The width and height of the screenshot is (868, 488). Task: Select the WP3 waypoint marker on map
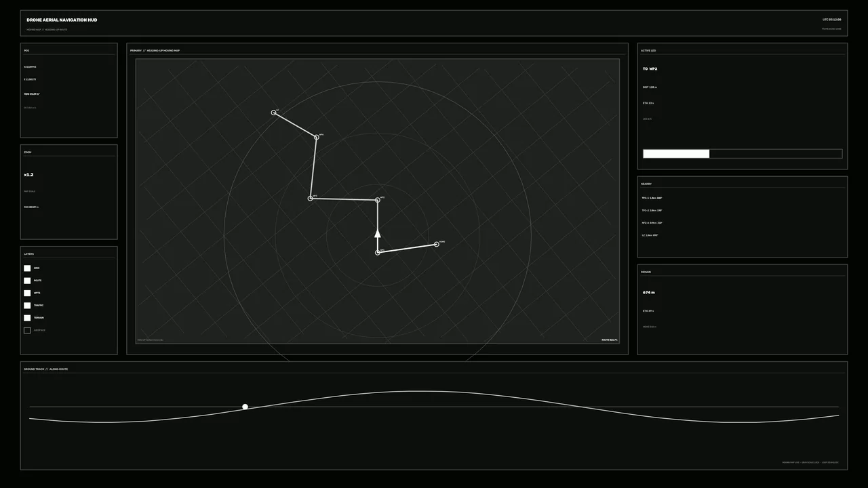coord(311,199)
